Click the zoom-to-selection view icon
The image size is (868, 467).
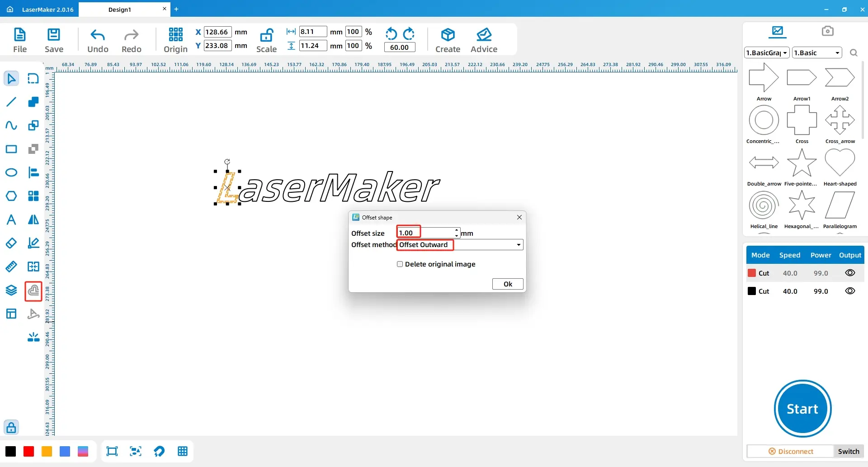point(136,451)
